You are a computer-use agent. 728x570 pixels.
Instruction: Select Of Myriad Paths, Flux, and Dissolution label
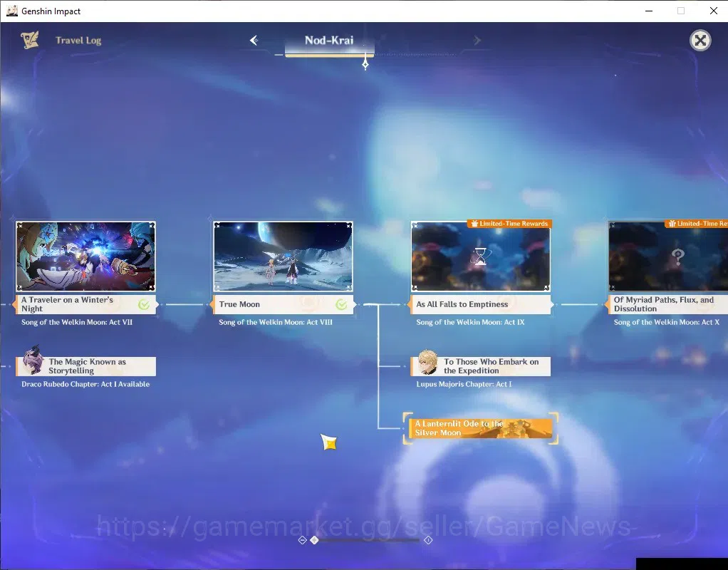coord(667,304)
